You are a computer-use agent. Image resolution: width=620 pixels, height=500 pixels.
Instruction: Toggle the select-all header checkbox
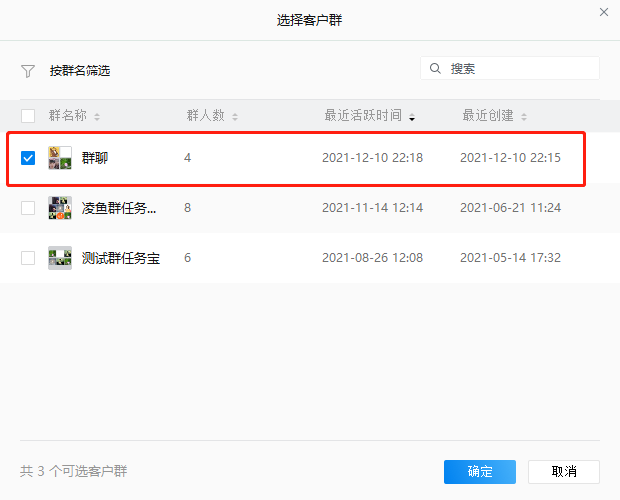coord(28,116)
